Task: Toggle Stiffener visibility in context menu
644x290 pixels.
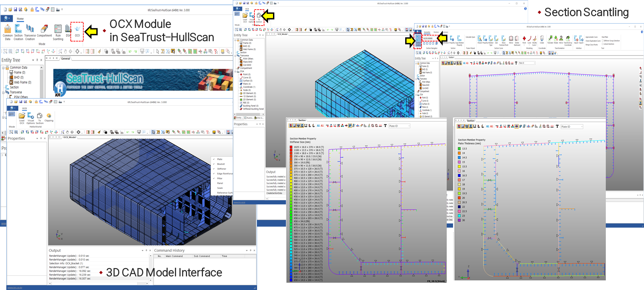Action: (x=221, y=169)
